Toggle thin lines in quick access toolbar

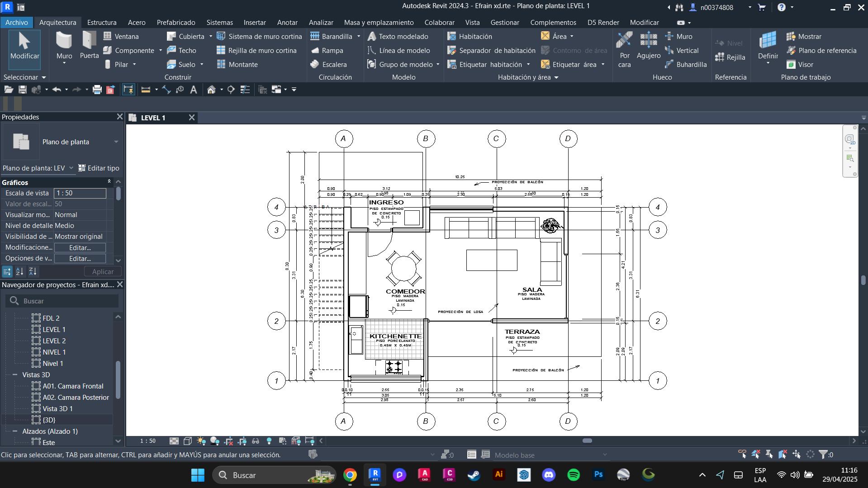[x=245, y=90]
